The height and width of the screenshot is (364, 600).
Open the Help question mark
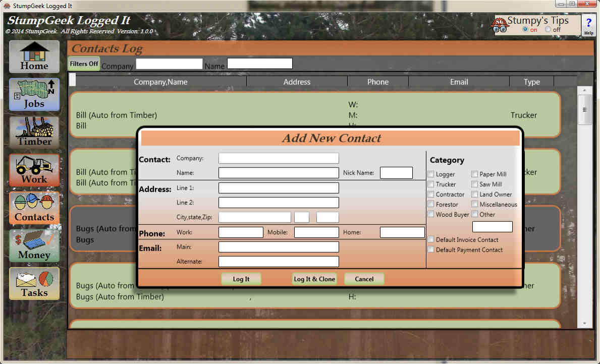click(x=588, y=25)
